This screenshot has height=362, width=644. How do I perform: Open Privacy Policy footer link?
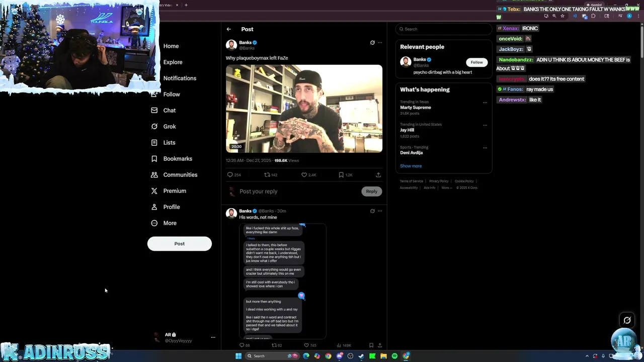[x=439, y=181]
